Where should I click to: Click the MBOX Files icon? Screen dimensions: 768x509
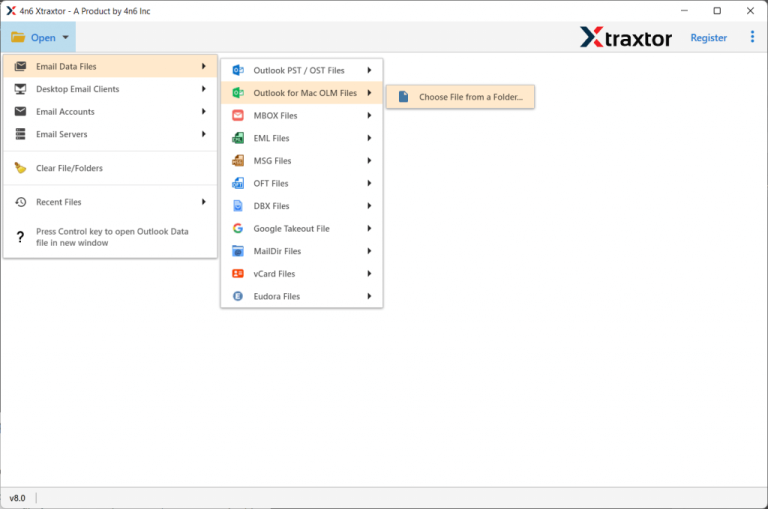[238, 115]
